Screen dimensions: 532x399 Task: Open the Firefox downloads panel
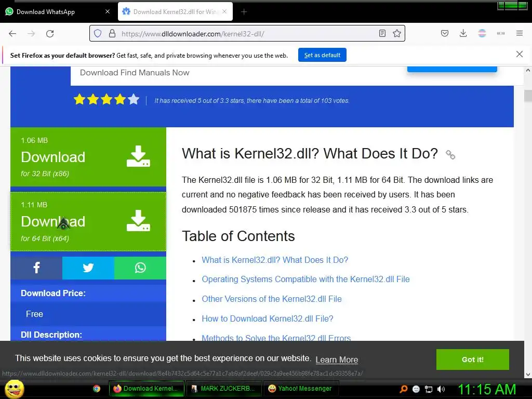(463, 33)
